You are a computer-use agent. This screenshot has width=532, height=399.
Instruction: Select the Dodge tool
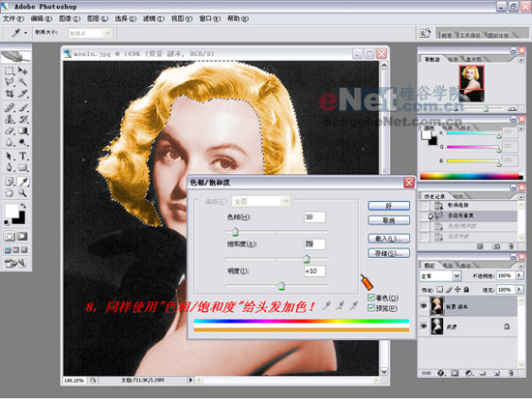click(22, 142)
